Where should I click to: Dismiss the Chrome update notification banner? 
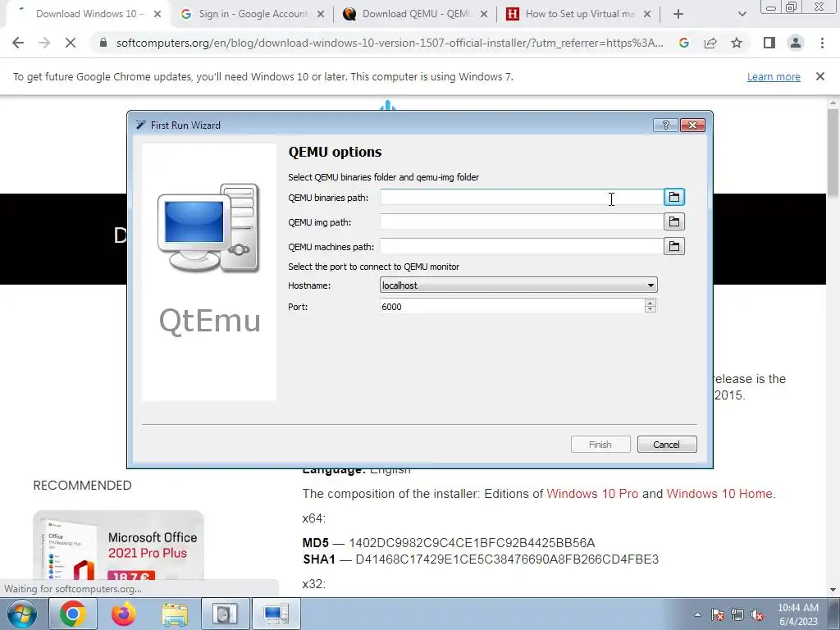tap(820, 76)
